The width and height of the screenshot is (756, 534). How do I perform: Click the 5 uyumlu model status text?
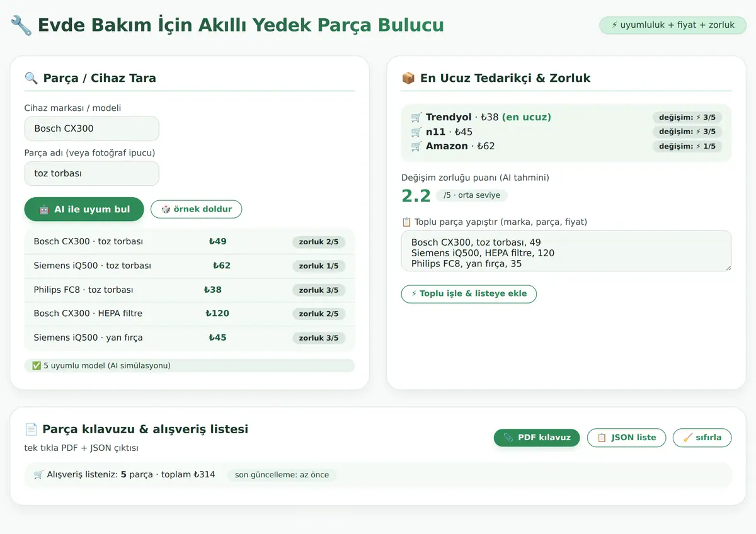pyautogui.click(x=106, y=365)
